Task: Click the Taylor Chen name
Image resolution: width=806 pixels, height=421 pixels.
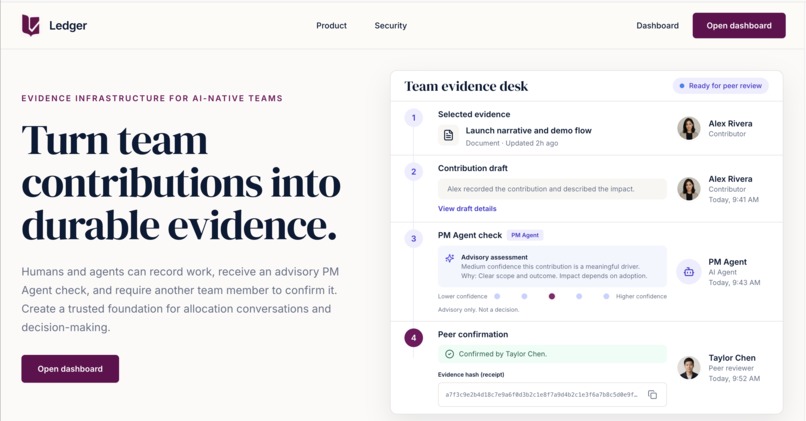Action: (732, 358)
